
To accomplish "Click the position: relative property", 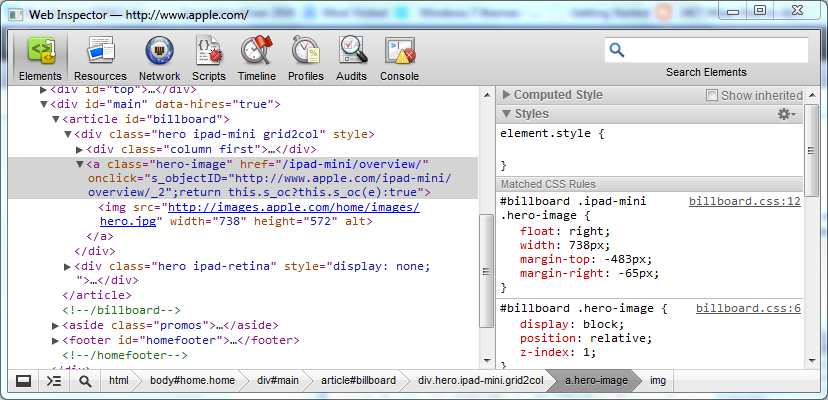I will [x=586, y=338].
